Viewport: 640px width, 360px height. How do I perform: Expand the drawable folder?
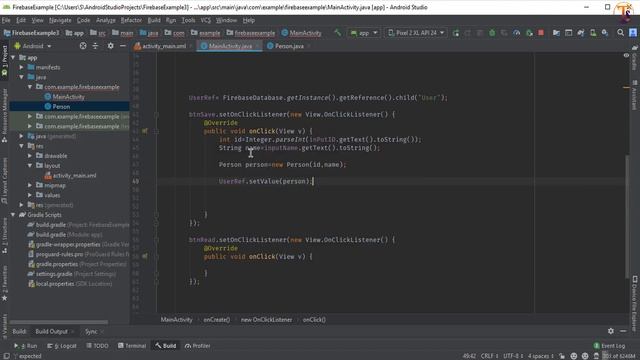[x=30, y=156]
